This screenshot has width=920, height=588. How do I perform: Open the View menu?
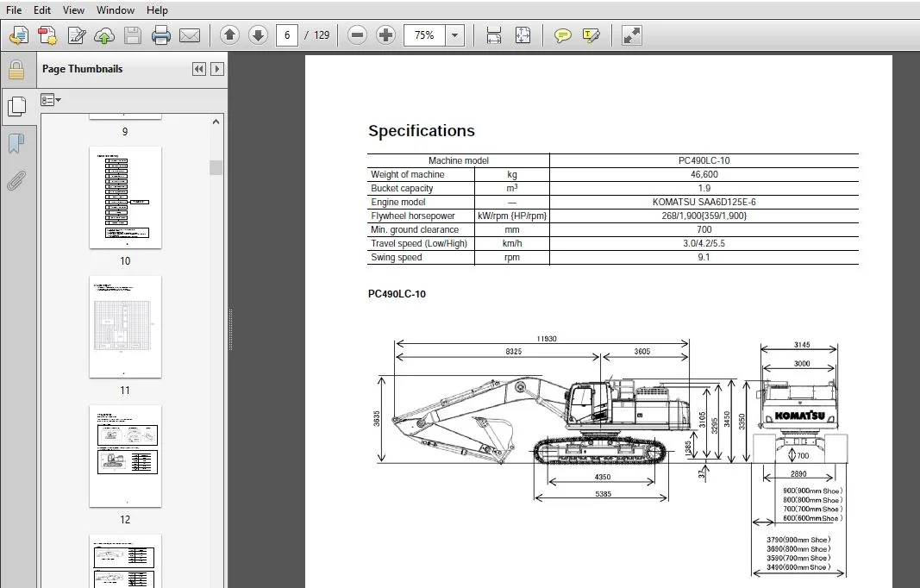(x=73, y=10)
